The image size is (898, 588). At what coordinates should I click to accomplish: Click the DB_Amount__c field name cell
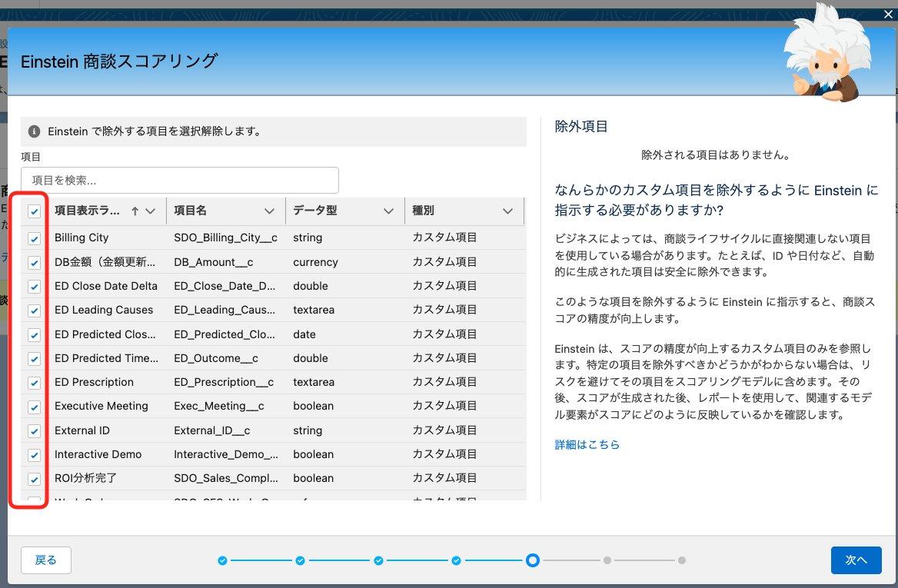click(214, 262)
